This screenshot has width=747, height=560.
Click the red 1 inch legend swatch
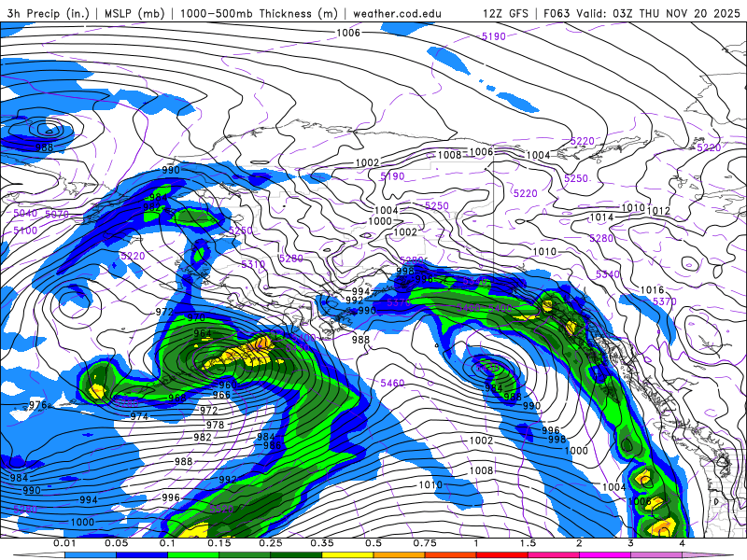click(x=502, y=555)
